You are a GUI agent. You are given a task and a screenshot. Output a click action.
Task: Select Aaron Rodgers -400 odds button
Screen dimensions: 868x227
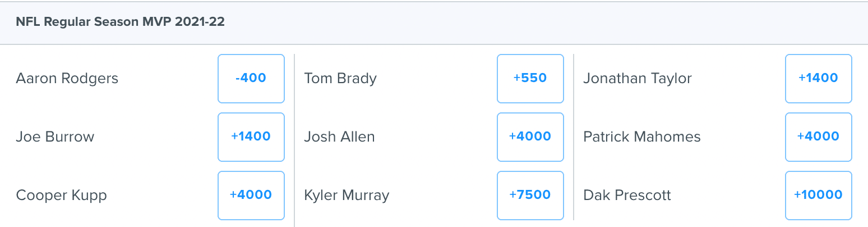click(251, 79)
